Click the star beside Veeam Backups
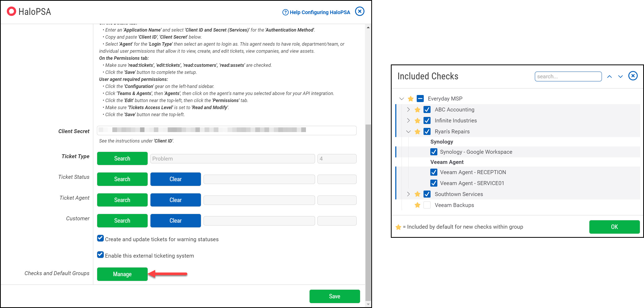The width and height of the screenshot is (644, 308). click(417, 205)
